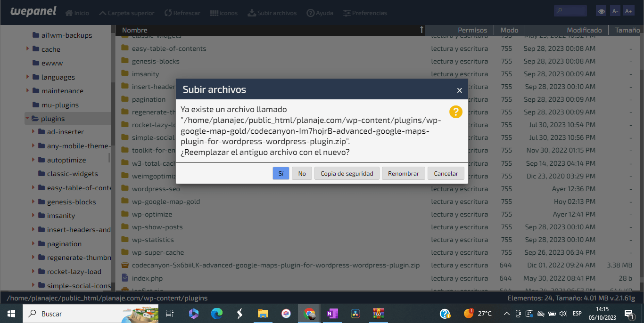
Task: Click the Refrescar toolbar button
Action: [182, 13]
